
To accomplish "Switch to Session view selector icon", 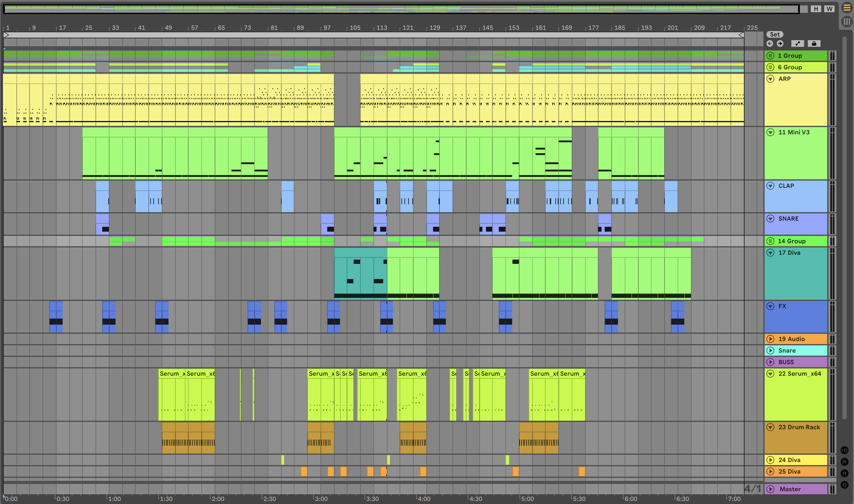I will (847, 22).
